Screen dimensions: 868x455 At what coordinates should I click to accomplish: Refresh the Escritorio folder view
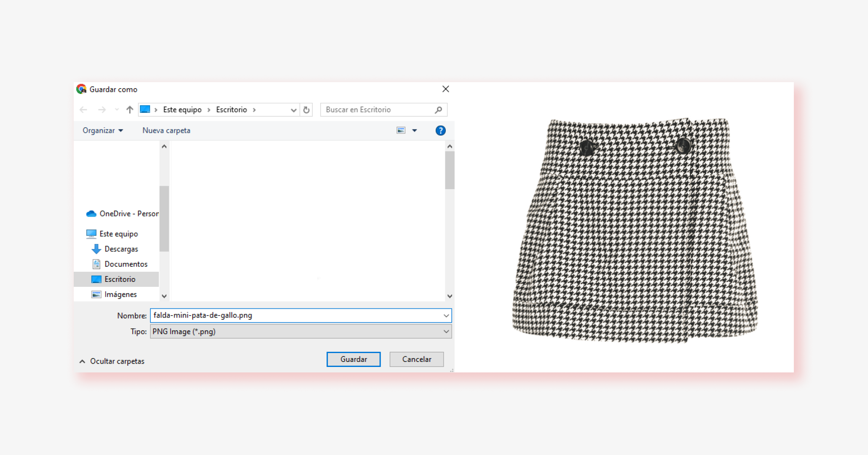[x=306, y=110]
